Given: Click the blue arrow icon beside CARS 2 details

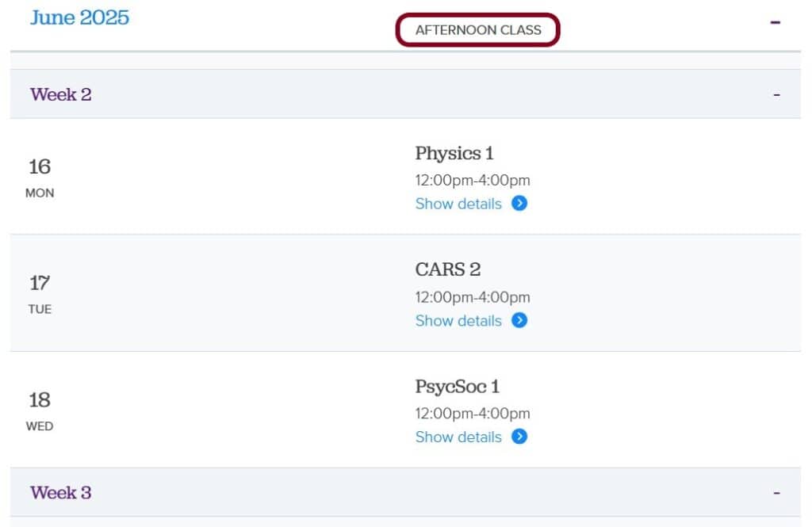Looking at the screenshot, I should (x=519, y=321).
